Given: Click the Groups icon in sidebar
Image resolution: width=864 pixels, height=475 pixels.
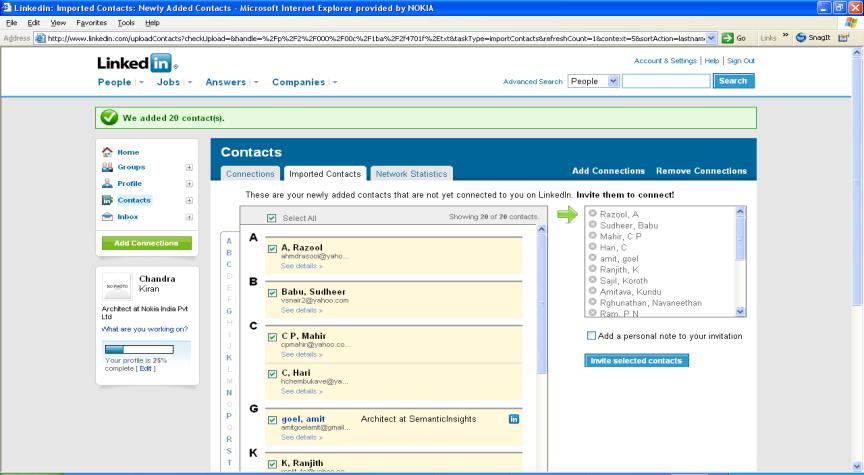Looking at the screenshot, I should 107,167.
